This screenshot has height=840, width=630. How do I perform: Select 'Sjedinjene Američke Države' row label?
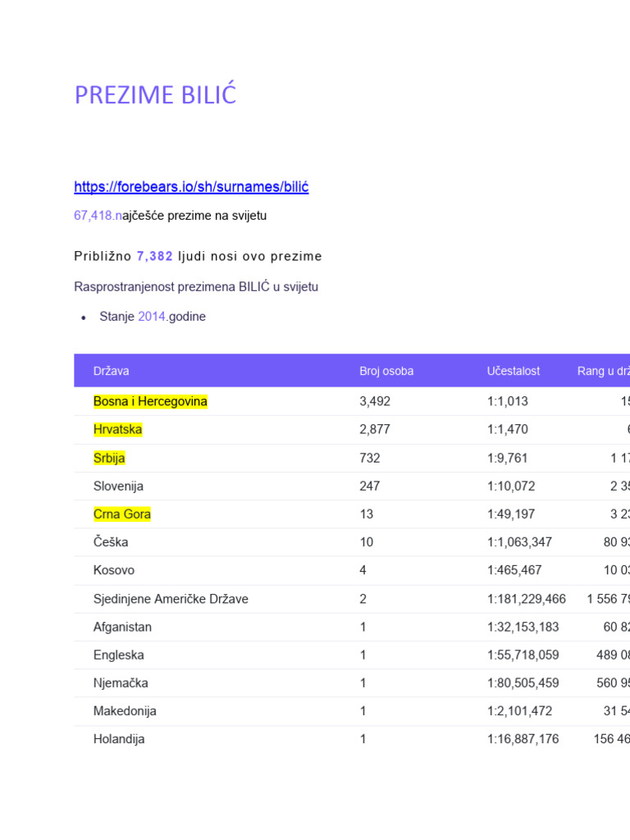171,599
